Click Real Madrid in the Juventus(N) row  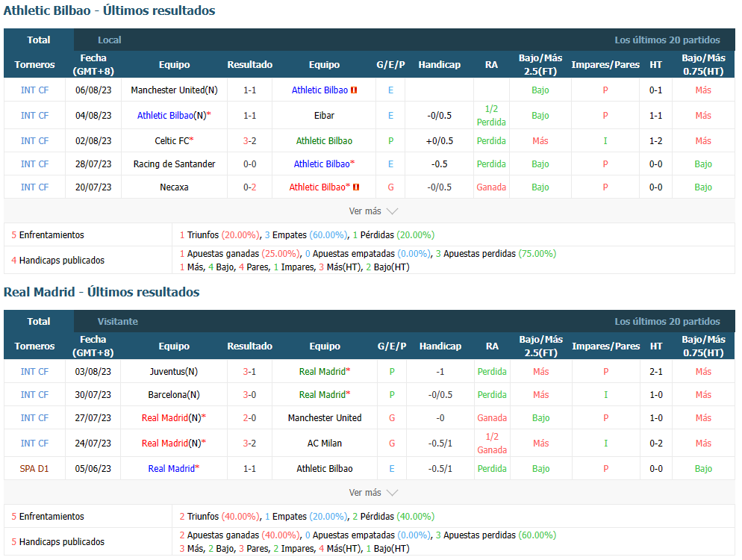coord(322,372)
